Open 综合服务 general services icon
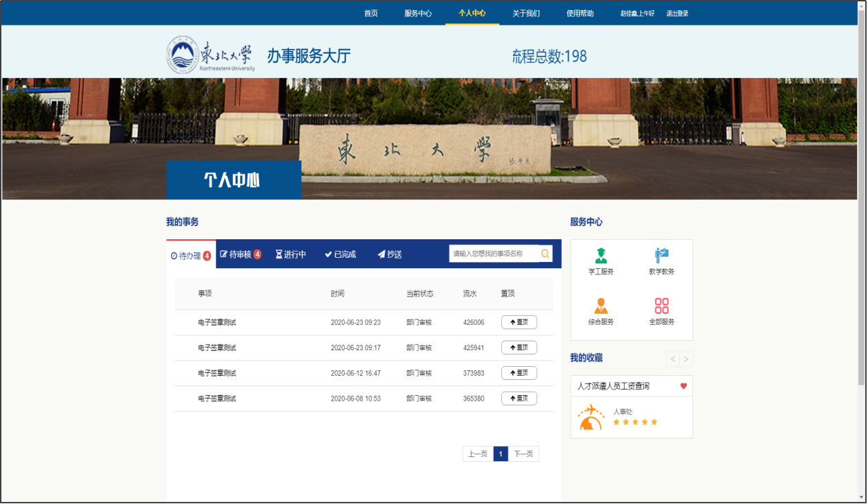The height and width of the screenshot is (504, 868). pyautogui.click(x=600, y=305)
